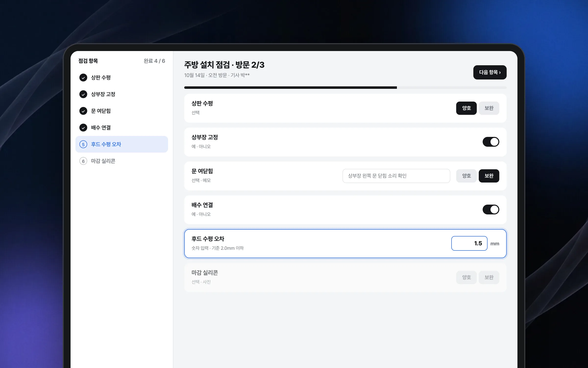
Task: Open 상부장 고정 in the sidebar list
Action: [122, 94]
